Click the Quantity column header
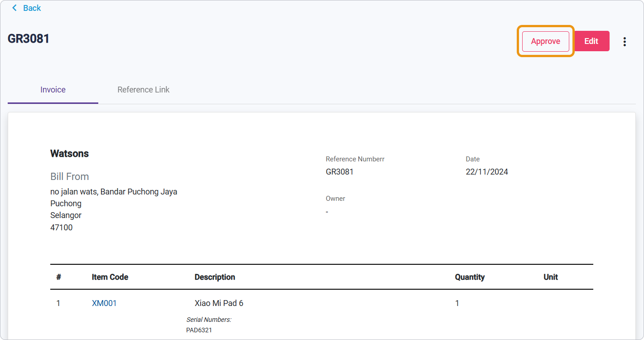Viewport: 644px width, 340px height. pos(470,277)
